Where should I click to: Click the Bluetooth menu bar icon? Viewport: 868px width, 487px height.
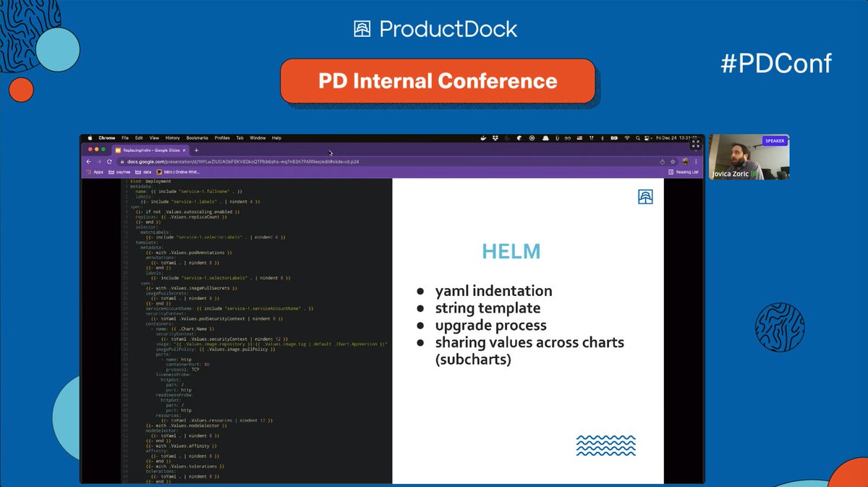(603, 137)
